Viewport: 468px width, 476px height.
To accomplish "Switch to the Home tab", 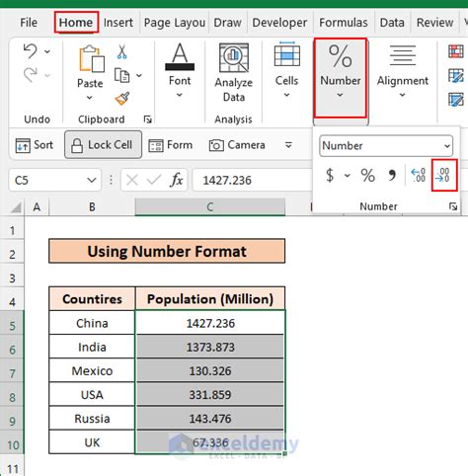I will point(76,23).
